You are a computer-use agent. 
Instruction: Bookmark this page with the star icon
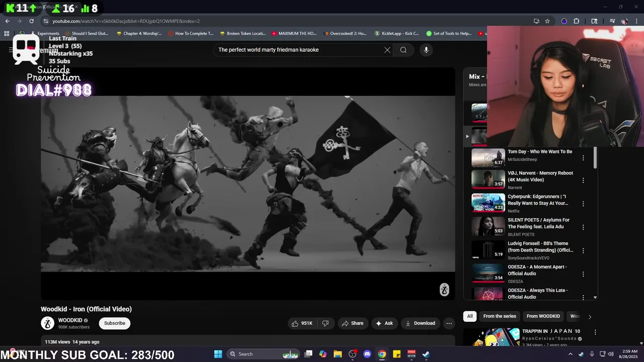pyautogui.click(x=547, y=21)
